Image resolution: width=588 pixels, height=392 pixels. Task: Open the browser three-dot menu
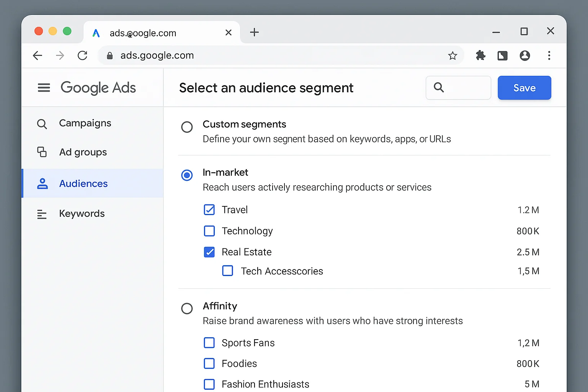tap(549, 56)
